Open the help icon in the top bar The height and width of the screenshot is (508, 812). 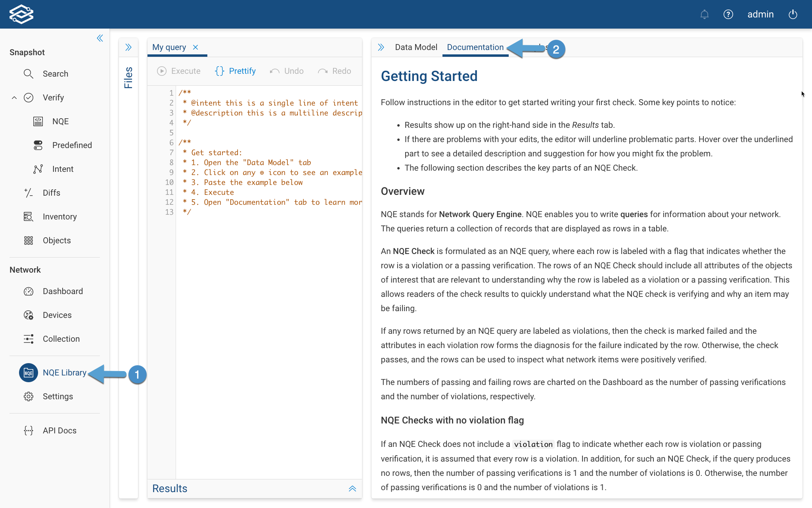tap(729, 14)
